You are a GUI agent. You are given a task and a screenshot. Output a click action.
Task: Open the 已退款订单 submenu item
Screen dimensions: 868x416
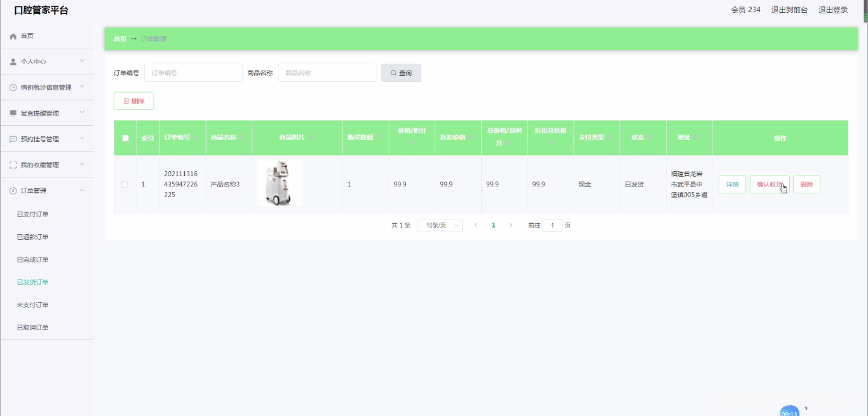click(33, 237)
